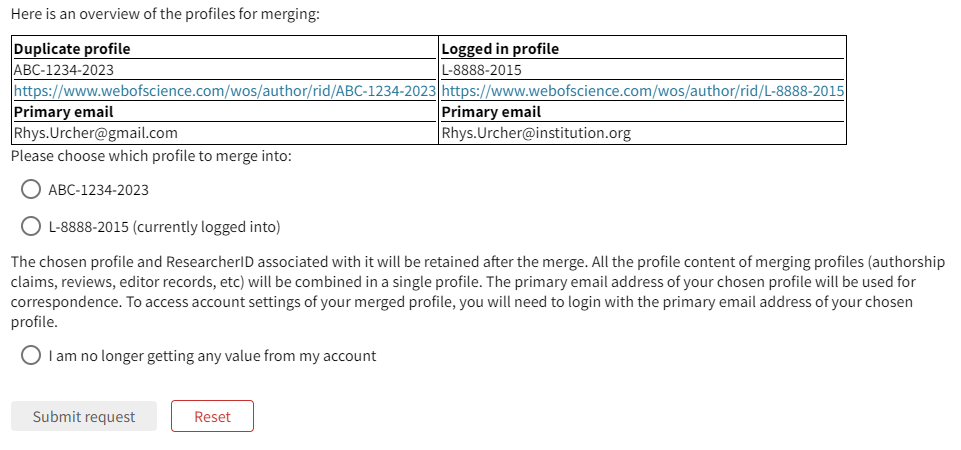Choose the L-8888-2015 radio button circle
This screenshot has height=450, width=961.
click(31, 226)
